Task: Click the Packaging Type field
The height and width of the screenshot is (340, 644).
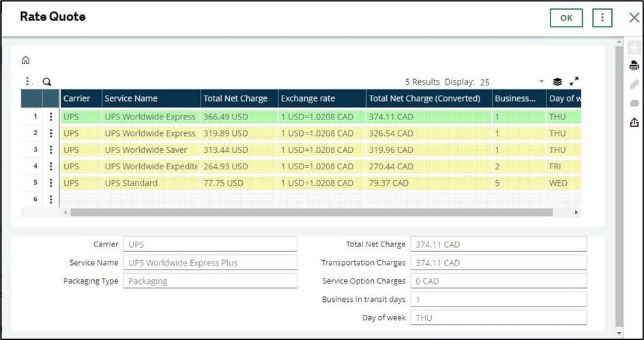Action: pos(210,281)
